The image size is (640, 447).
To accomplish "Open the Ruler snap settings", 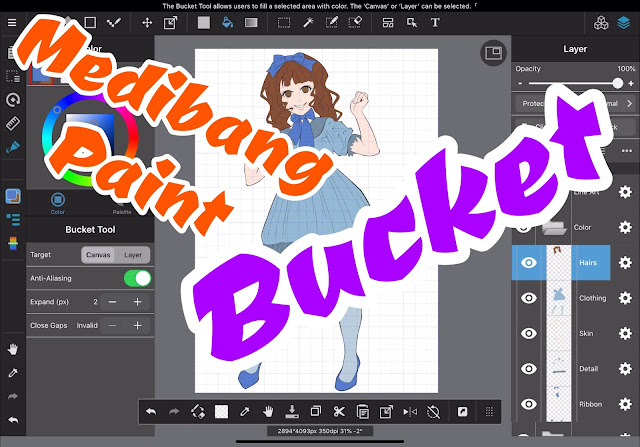I will click(13, 123).
